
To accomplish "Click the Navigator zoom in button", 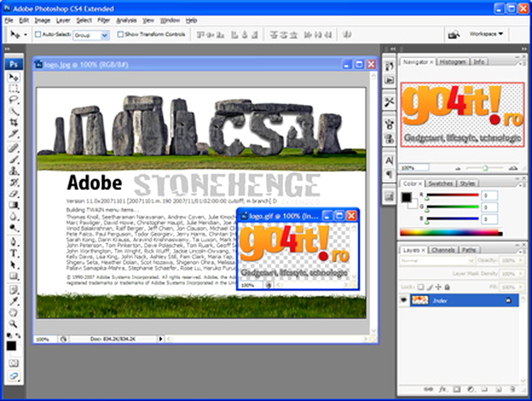I will [513, 168].
